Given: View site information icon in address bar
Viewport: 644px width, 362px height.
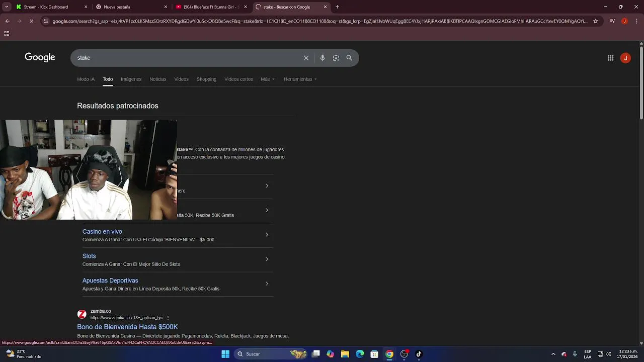Looking at the screenshot, I should [46, 21].
